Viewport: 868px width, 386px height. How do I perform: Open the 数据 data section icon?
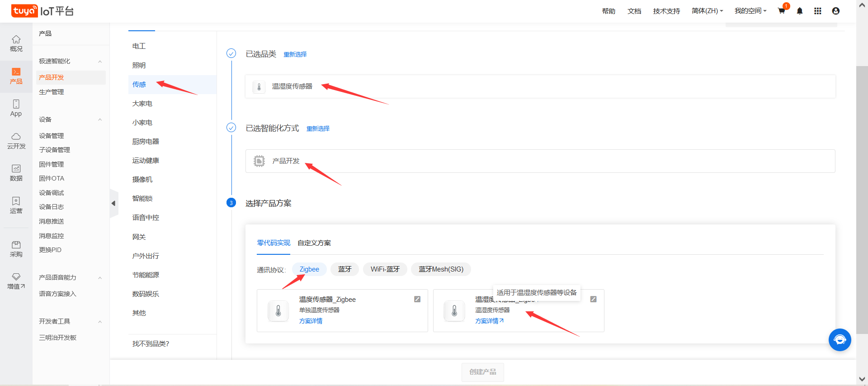(x=16, y=173)
